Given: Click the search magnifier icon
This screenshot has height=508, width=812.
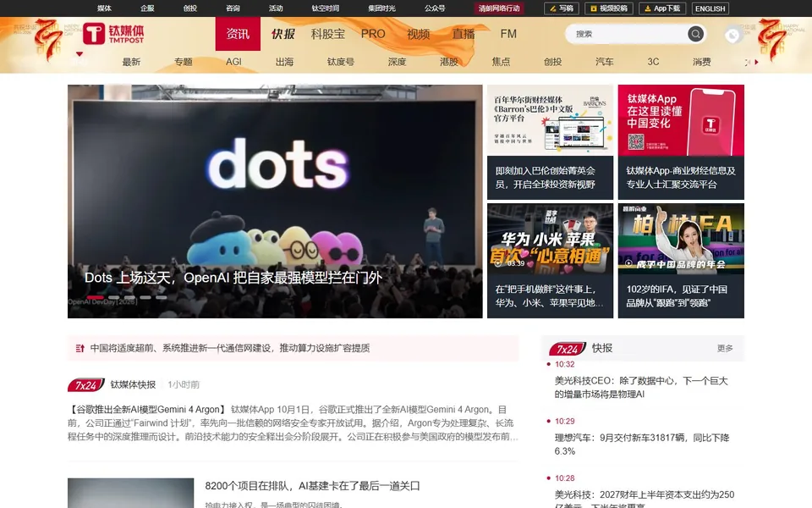Looking at the screenshot, I should pos(695,34).
